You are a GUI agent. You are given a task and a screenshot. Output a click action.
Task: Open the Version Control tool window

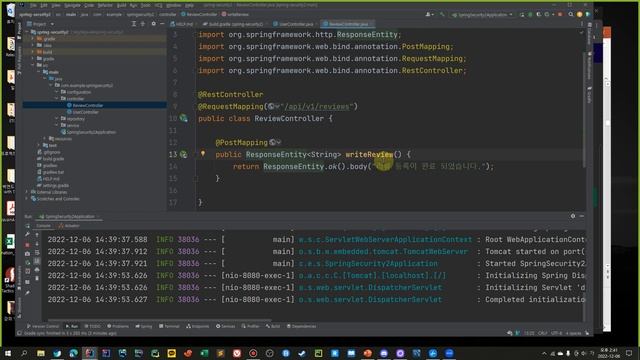pos(43,326)
